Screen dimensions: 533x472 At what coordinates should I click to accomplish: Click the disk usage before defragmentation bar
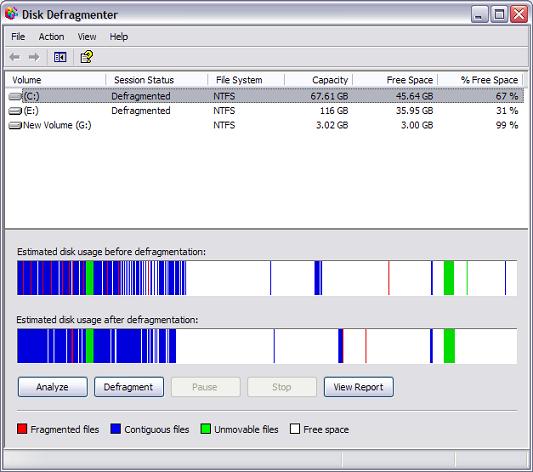[x=267, y=278]
